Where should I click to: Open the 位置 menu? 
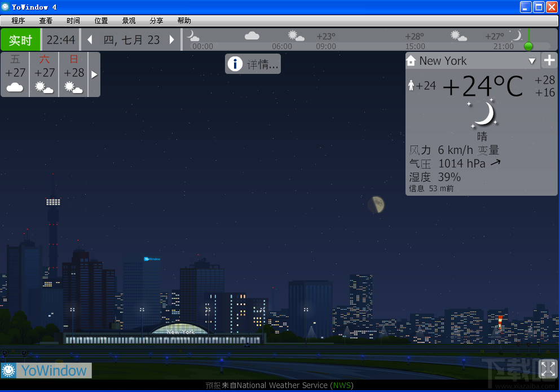(x=101, y=21)
